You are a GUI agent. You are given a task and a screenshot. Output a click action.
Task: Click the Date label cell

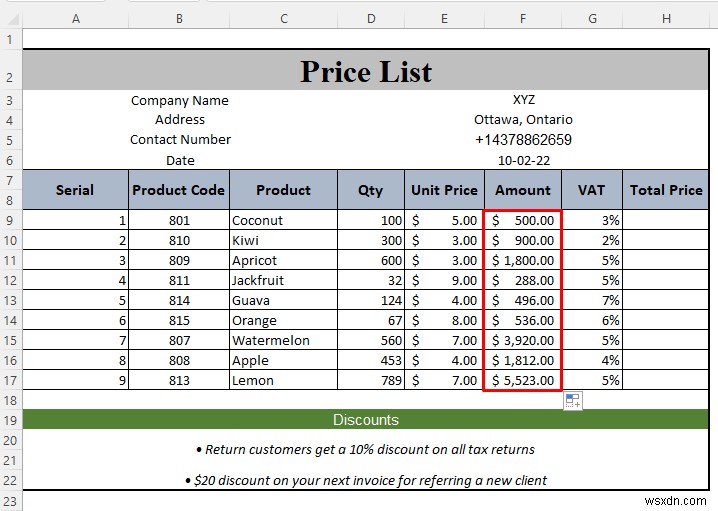(x=180, y=160)
